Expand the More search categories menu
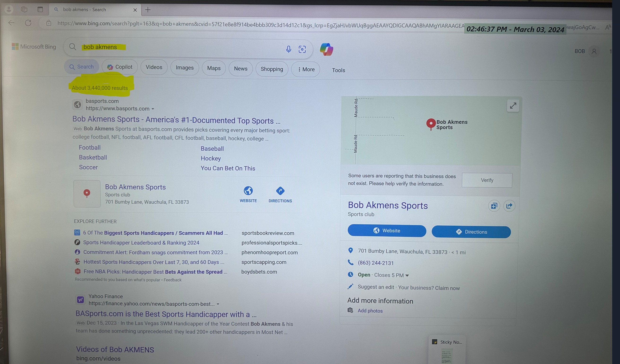 [x=306, y=69]
